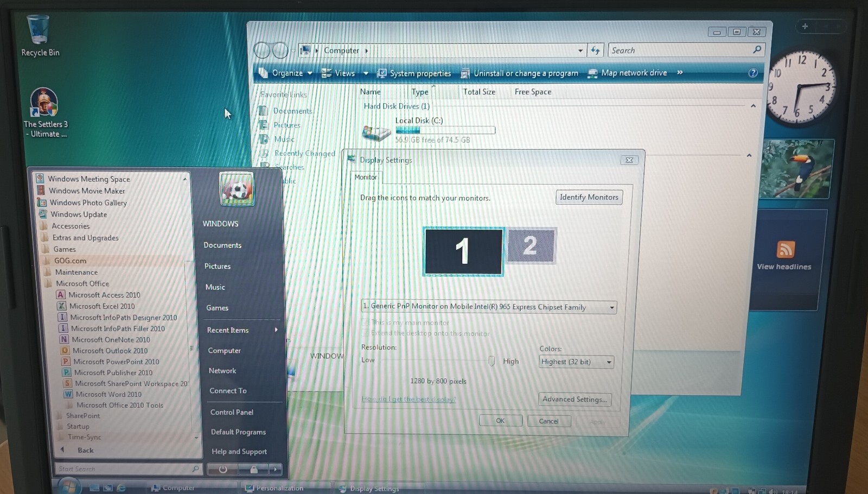Screen dimensions: 868x494
Task: Click Map network drive in toolbar
Action: click(x=628, y=73)
